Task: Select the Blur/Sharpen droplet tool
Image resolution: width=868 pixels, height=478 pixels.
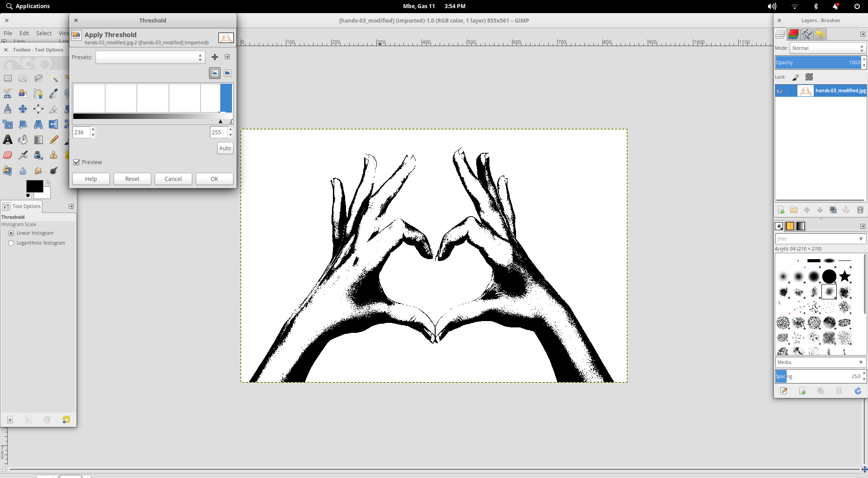Action: [23, 170]
